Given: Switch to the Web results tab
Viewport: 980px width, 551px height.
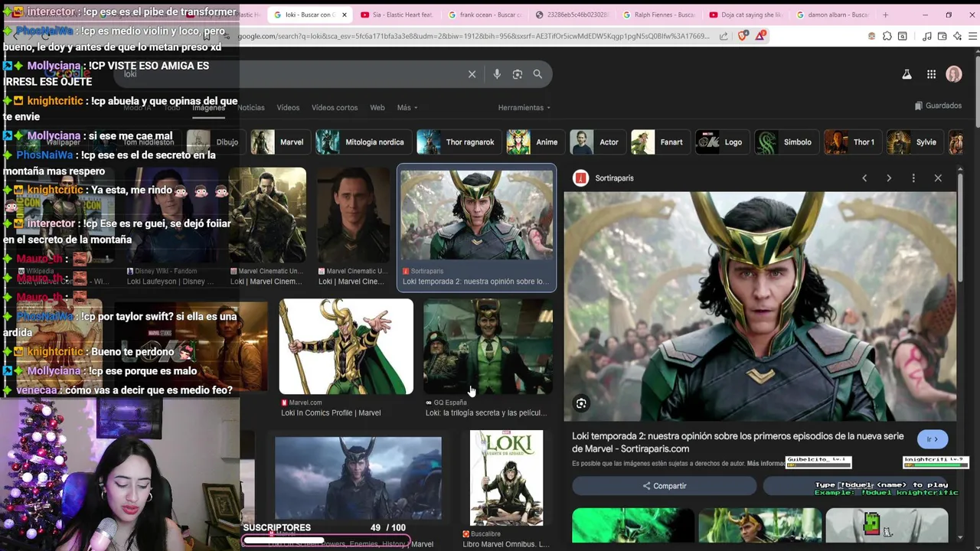Looking at the screenshot, I should point(377,108).
